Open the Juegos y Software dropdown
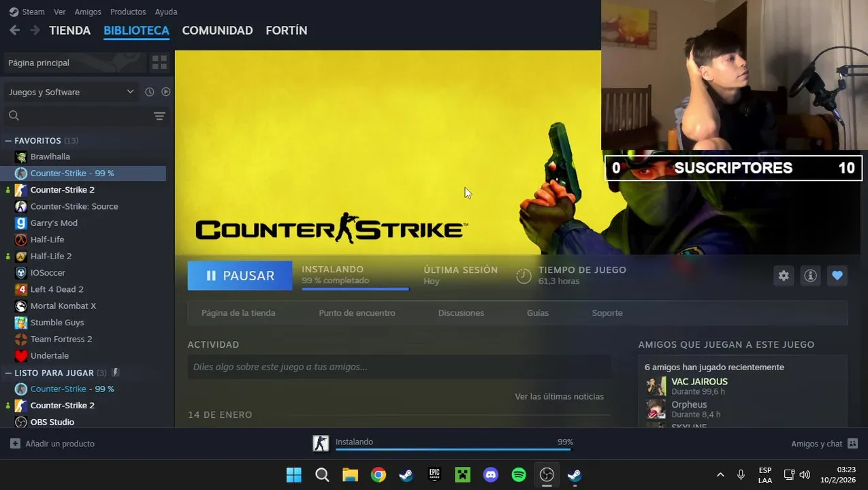 click(x=71, y=92)
